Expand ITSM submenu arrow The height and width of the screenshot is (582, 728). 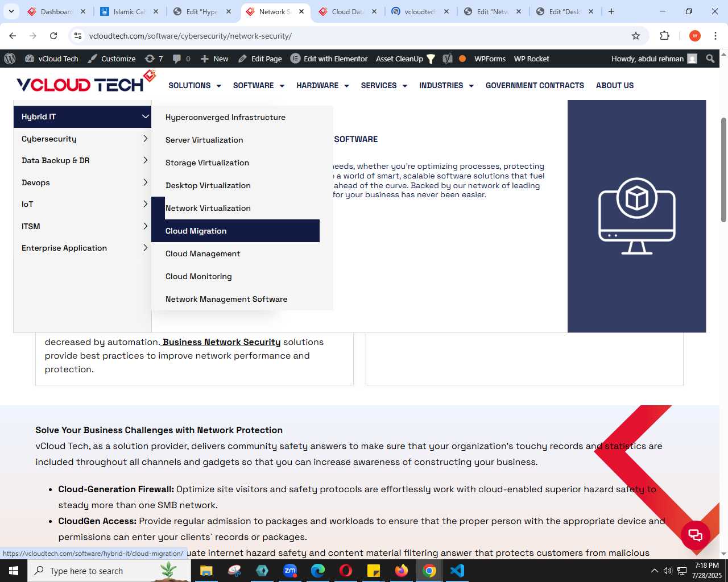(x=146, y=226)
